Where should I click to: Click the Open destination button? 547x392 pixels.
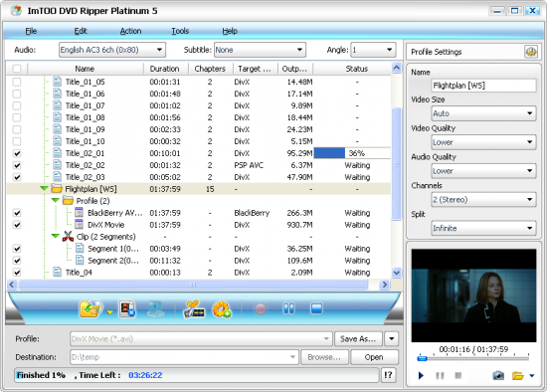374,357
